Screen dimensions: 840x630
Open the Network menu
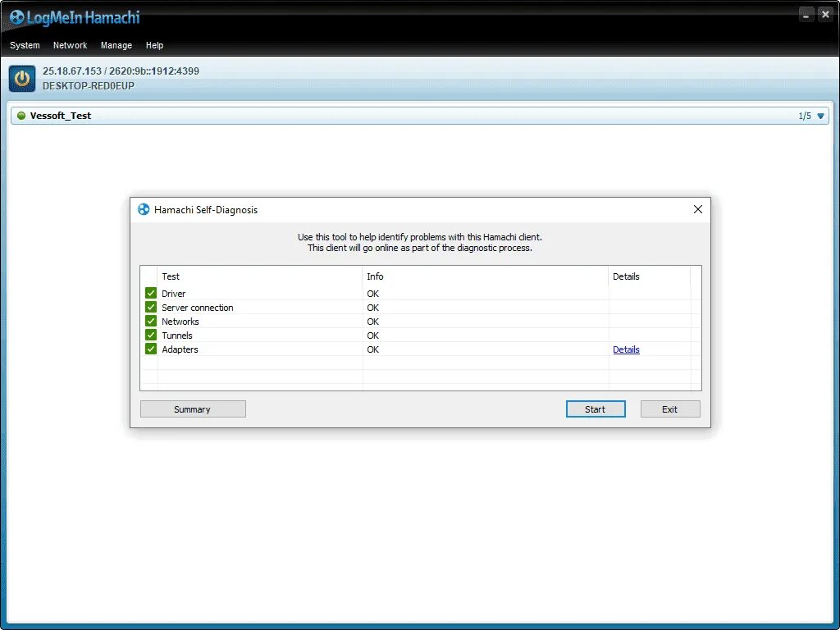pyautogui.click(x=71, y=46)
